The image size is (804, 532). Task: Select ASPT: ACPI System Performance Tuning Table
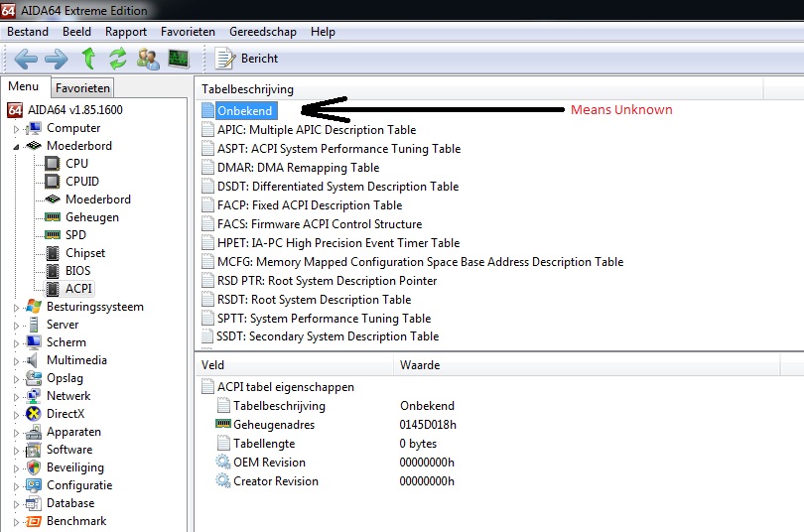(338, 149)
